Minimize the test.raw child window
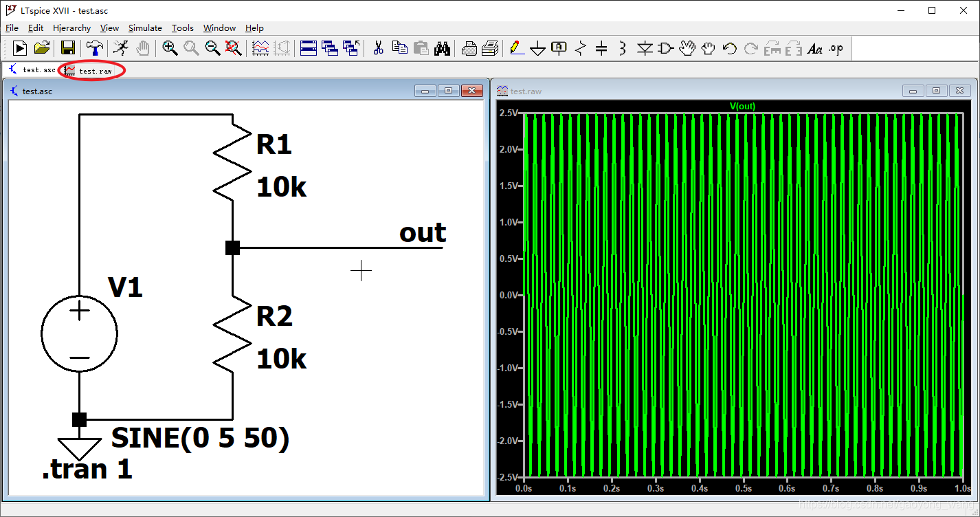This screenshot has height=517, width=980. [x=913, y=90]
